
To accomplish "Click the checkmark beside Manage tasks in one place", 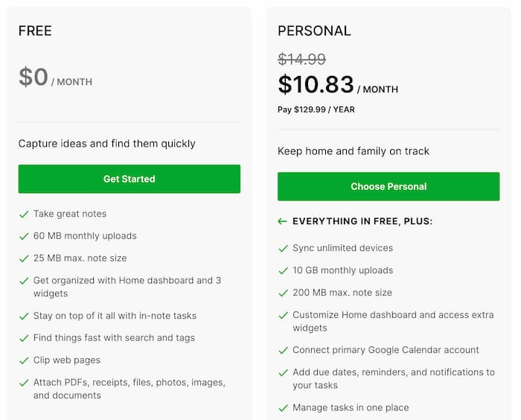I will click(x=283, y=408).
